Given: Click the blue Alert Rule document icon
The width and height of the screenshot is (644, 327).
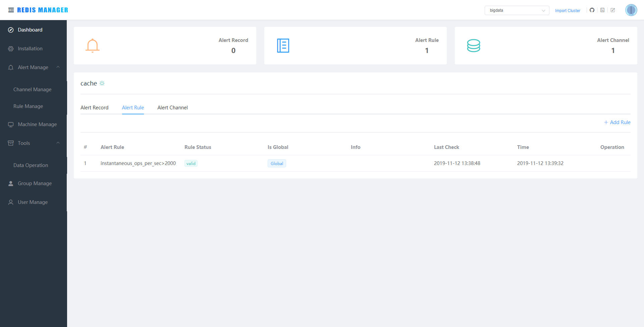Looking at the screenshot, I should pos(283,46).
